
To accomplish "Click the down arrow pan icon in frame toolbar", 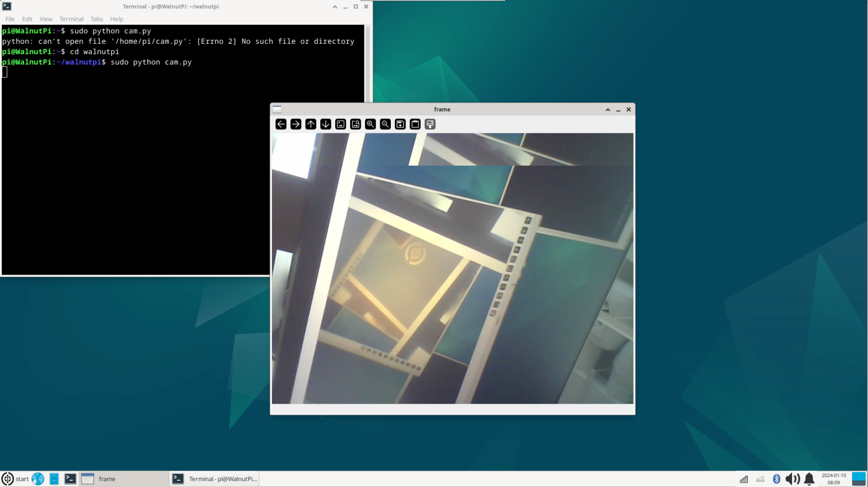I will point(326,124).
